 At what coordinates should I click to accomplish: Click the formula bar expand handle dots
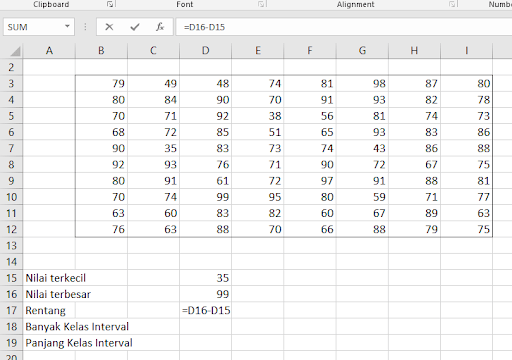point(85,27)
